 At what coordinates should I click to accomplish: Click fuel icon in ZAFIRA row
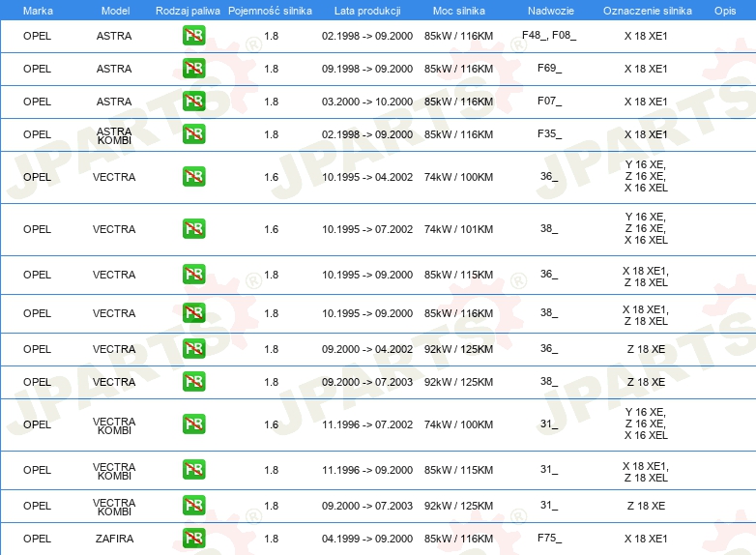coord(193,539)
